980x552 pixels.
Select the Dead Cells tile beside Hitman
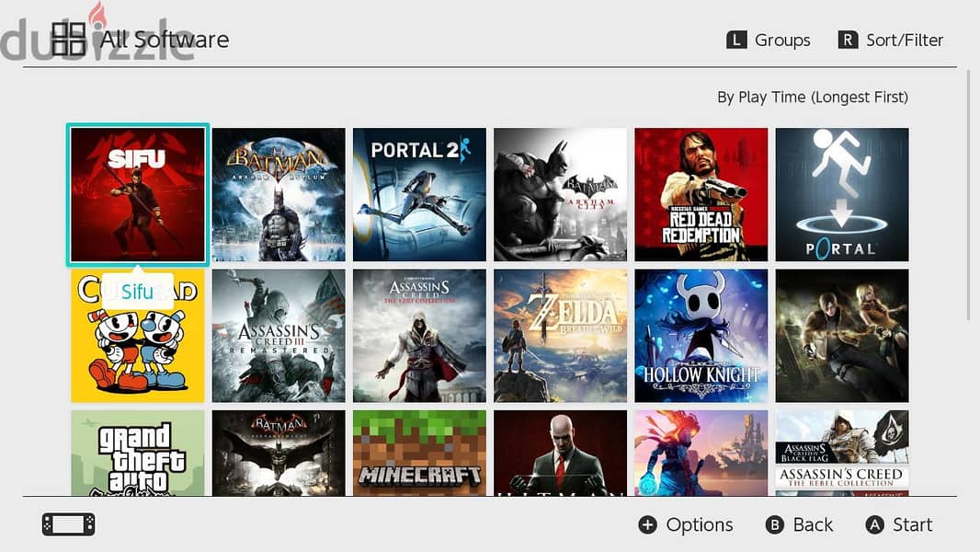pyautogui.click(x=701, y=454)
